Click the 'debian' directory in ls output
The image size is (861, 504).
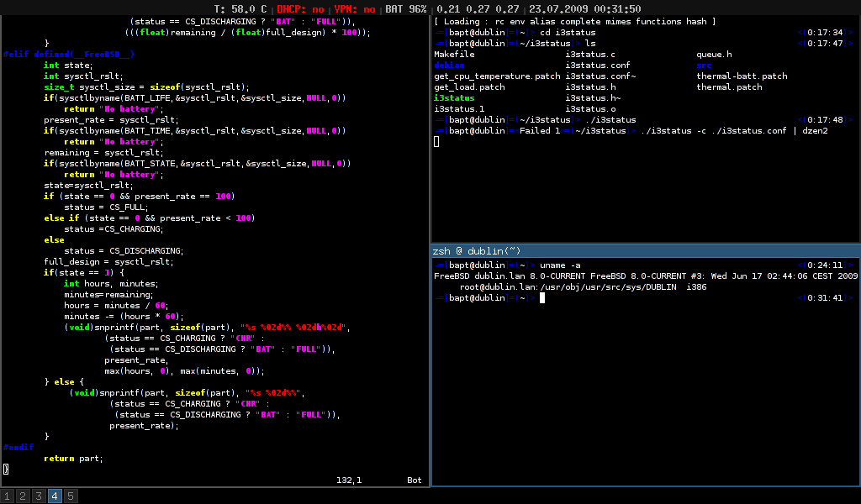coord(449,66)
